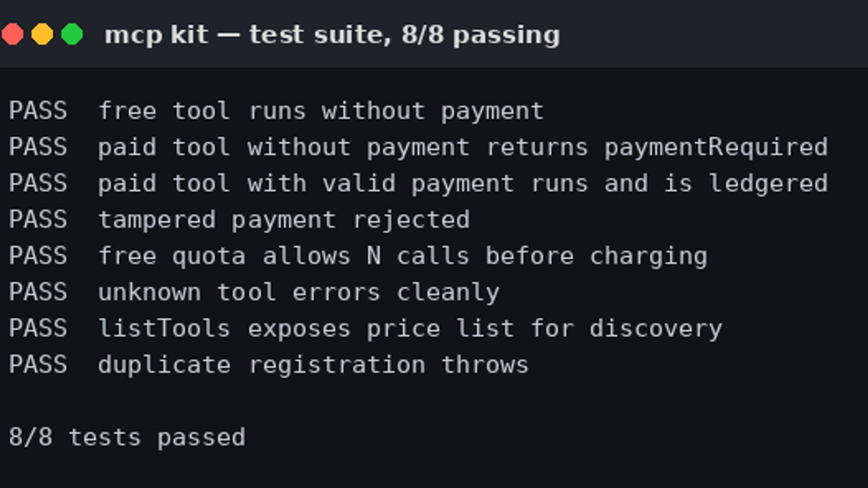Select the 'free tool runs without payment' line
868x488 pixels.
[276, 111]
